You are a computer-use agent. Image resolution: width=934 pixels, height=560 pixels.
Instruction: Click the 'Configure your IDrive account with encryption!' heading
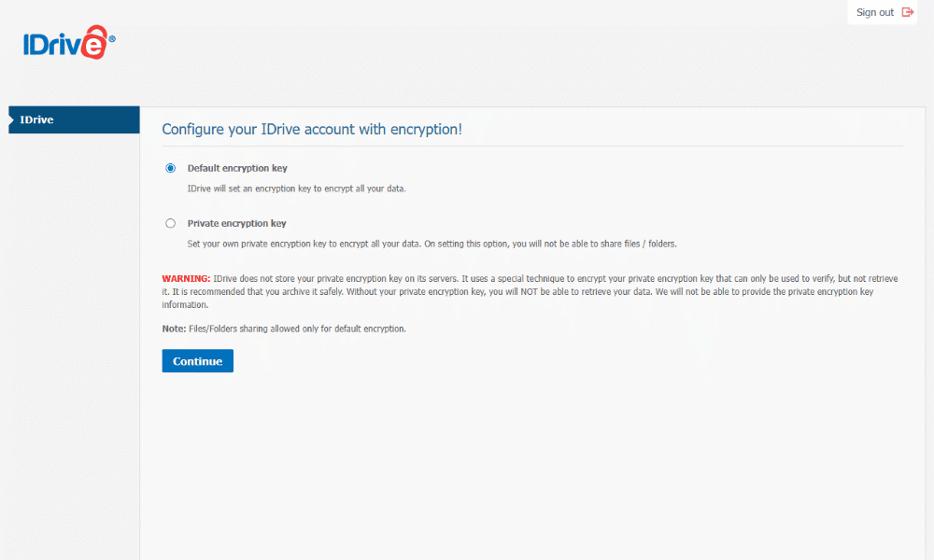click(312, 129)
